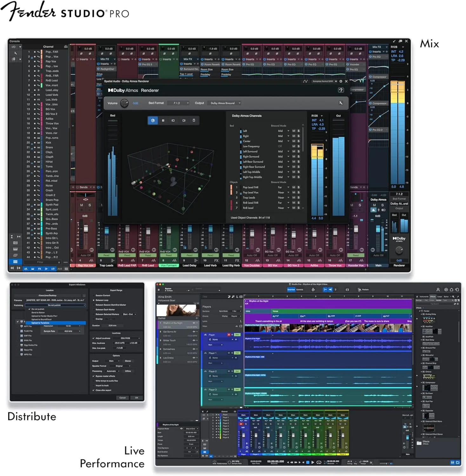Open the Lyrics icon in the Players panel
Image resolution: width=466 pixels, height=476 pixels.
click(241, 321)
